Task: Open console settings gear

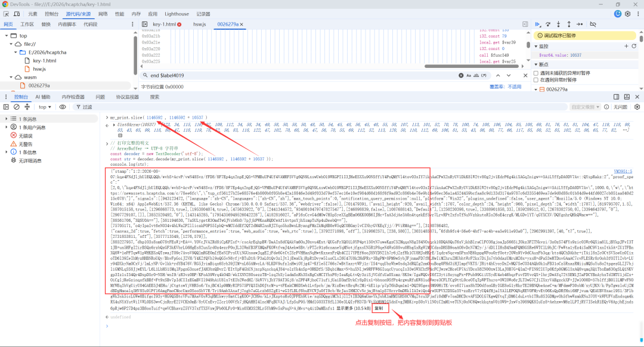Action: (637, 107)
